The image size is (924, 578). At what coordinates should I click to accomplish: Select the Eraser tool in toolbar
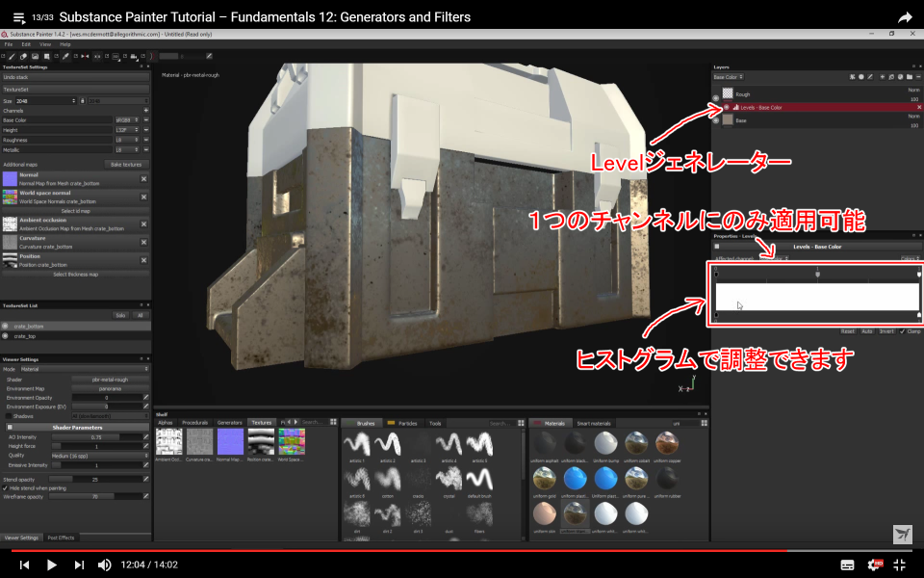tap(23, 57)
